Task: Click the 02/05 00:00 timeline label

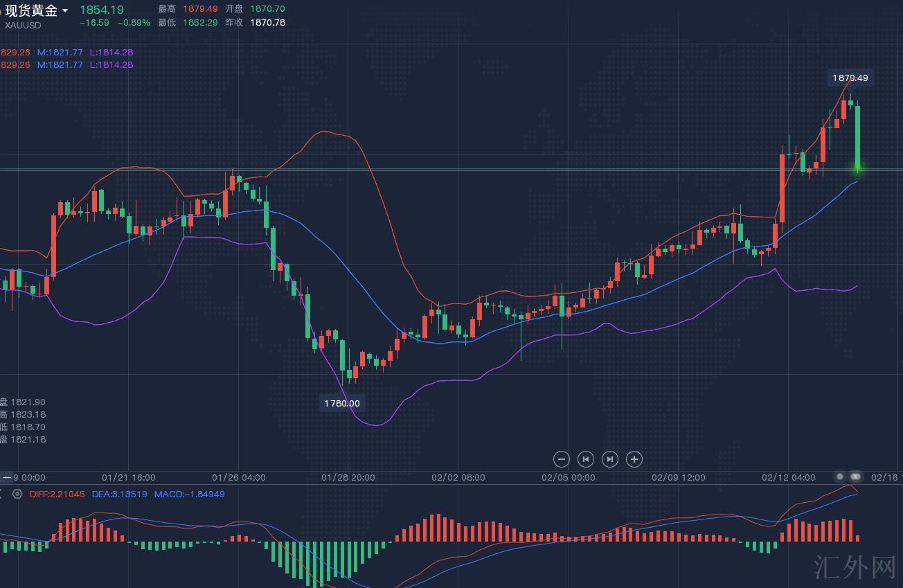Action: [x=568, y=477]
